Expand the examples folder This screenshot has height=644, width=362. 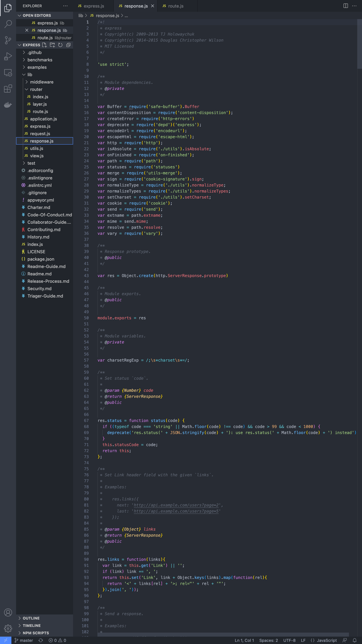click(x=44, y=67)
